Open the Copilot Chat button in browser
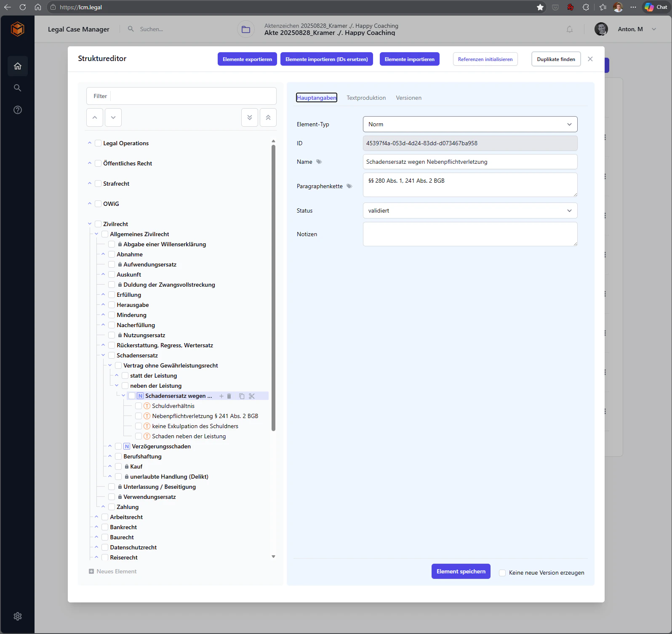 pos(656,7)
